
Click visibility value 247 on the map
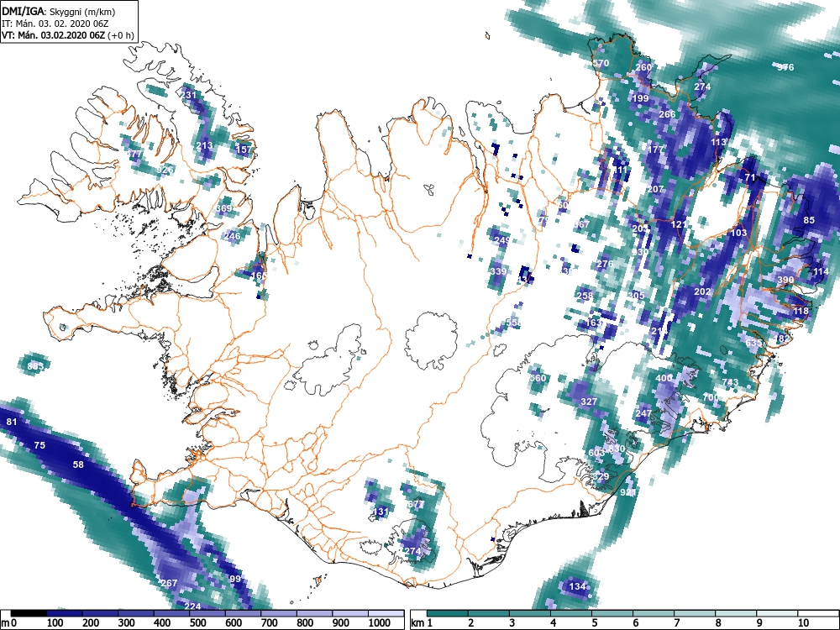click(643, 413)
